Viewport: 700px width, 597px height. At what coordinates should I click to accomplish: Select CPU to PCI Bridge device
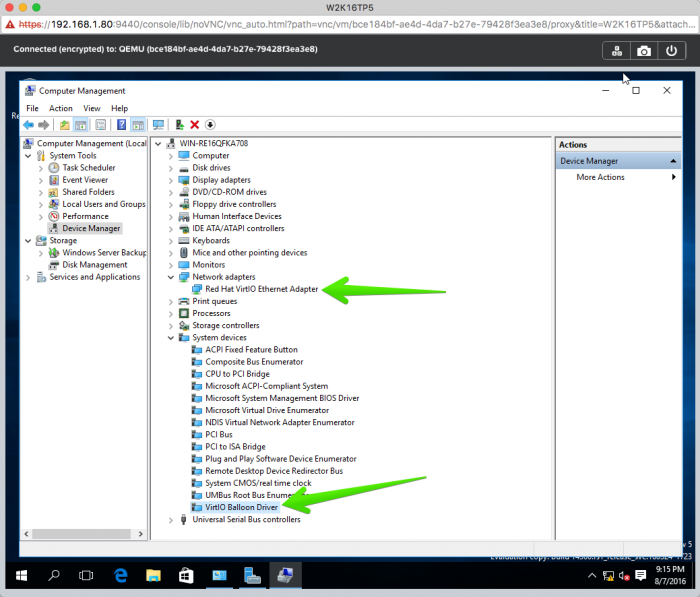[238, 374]
